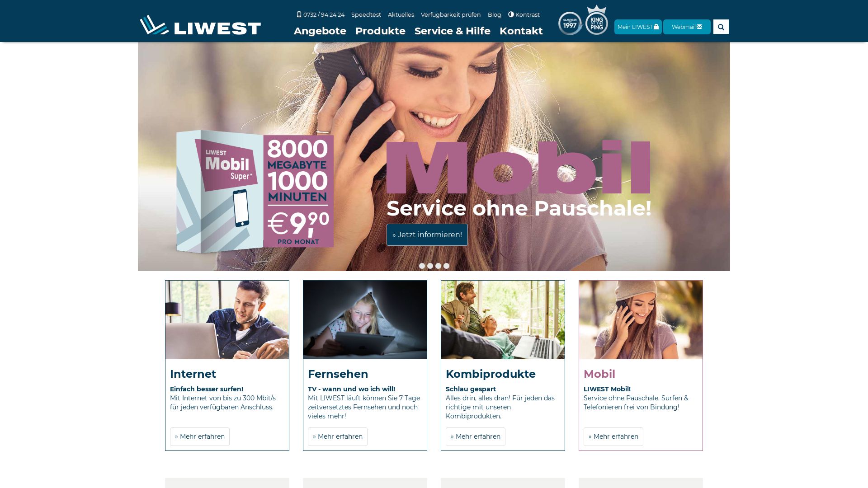Toggle the Kontrast mode
The width and height of the screenshot is (868, 488).
tap(524, 15)
